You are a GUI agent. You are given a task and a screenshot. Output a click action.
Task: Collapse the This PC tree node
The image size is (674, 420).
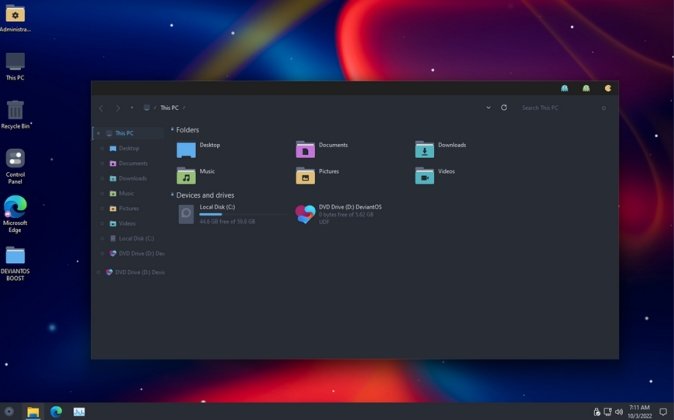[98, 133]
